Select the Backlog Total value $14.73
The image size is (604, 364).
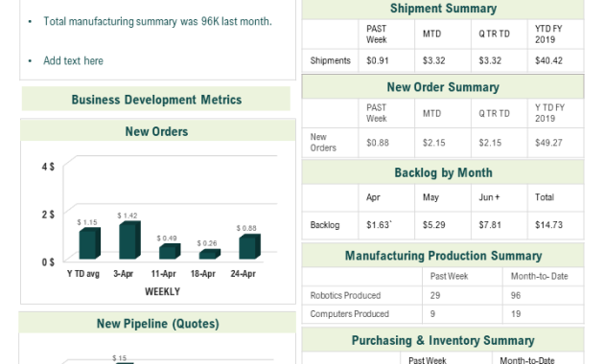pos(549,225)
